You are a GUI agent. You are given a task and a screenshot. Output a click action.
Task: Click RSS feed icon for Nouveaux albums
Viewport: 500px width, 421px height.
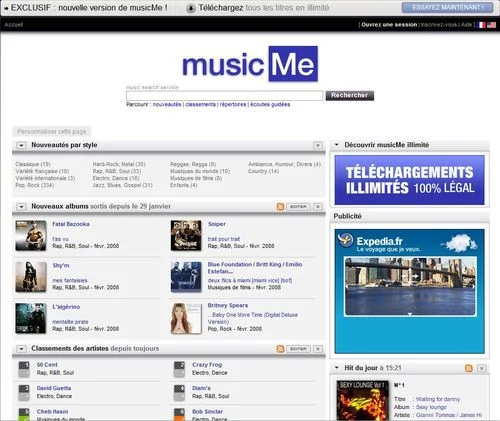(280, 207)
